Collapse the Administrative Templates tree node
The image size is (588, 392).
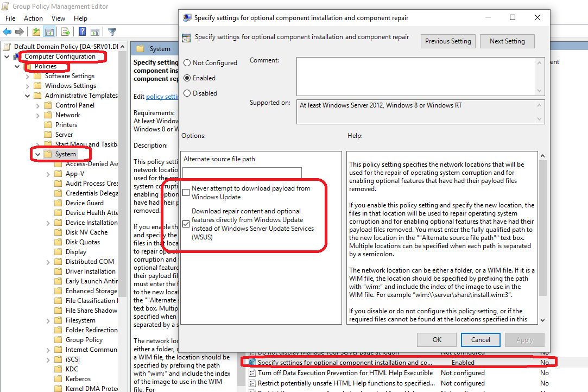pos(28,96)
